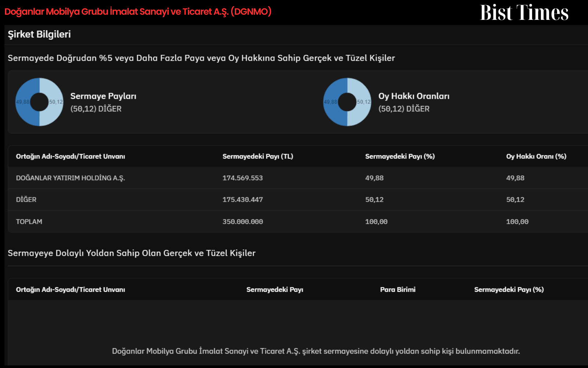Click the Sermayedeki Payı (%) header in first table
588x368 pixels.
click(400, 156)
